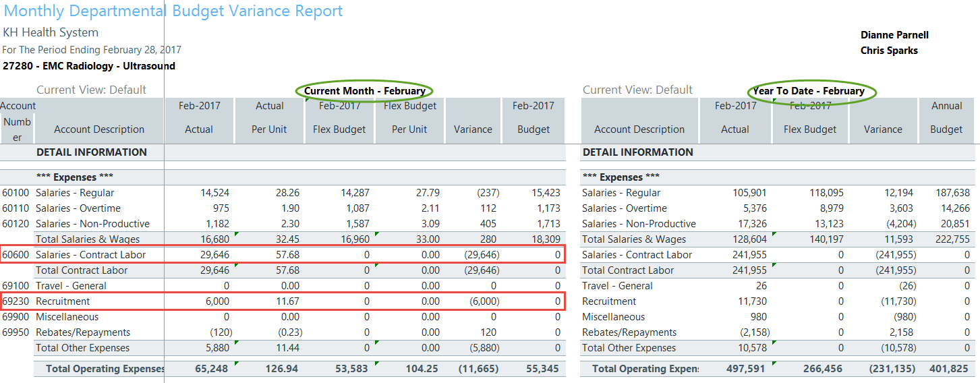Image resolution: width=980 pixels, height=383 pixels.
Task: Click account number 60600 in the table
Action: pyautogui.click(x=16, y=255)
